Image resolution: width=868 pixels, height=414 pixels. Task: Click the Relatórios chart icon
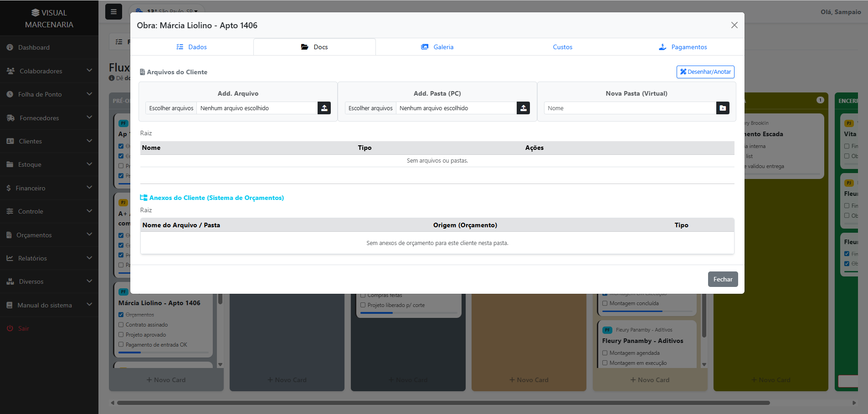click(x=10, y=258)
